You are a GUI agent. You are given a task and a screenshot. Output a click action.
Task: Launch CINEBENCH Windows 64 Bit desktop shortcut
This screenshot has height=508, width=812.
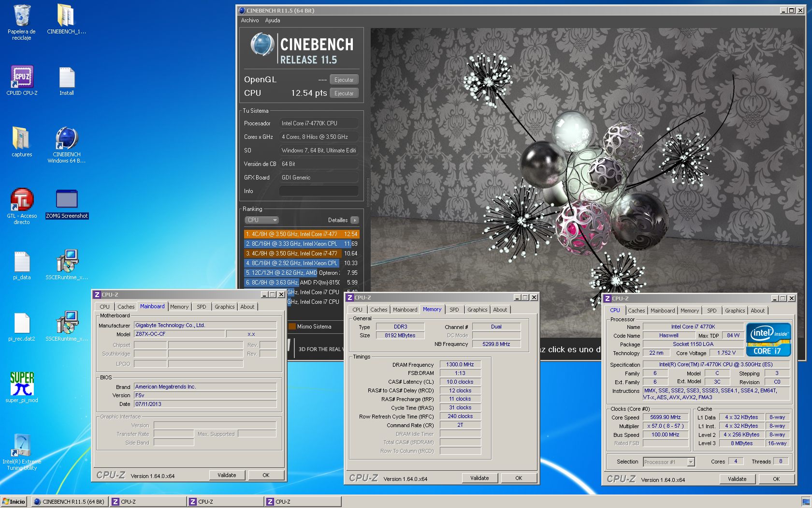coord(67,145)
